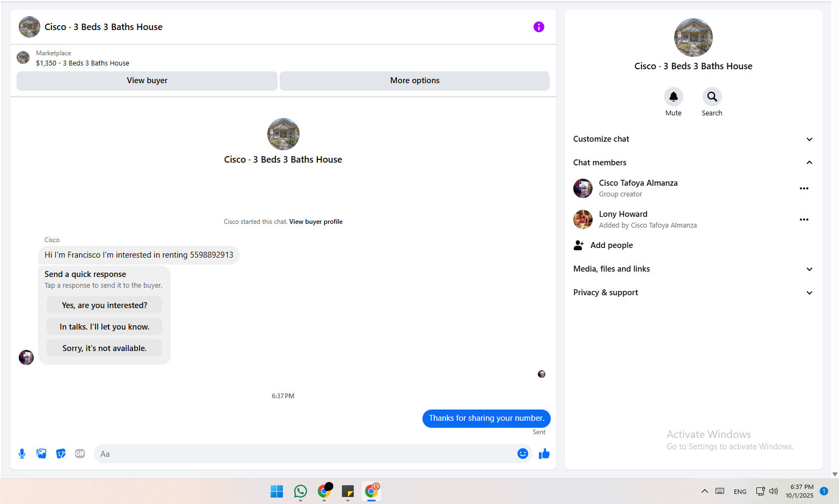Image resolution: width=839 pixels, height=504 pixels.
Task: Open the GIF picker
Action: tap(80, 454)
